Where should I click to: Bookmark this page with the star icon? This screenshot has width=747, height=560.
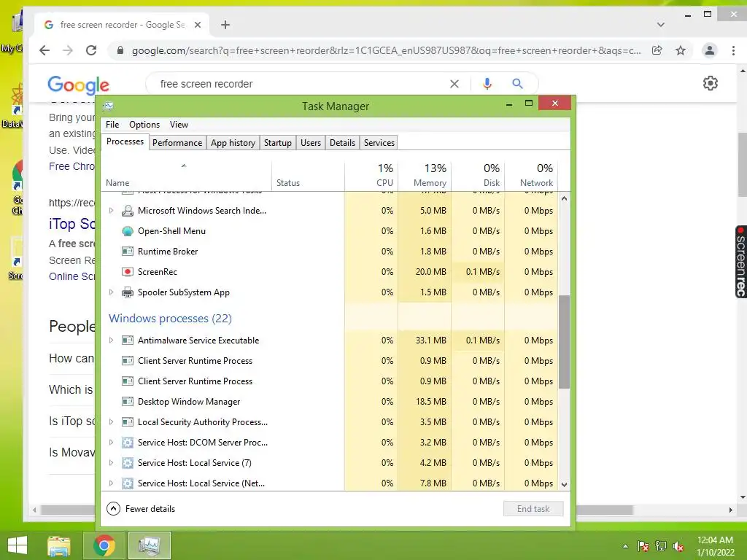(x=681, y=50)
